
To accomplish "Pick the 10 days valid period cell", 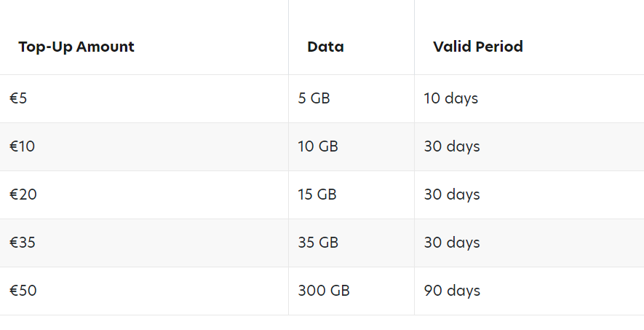I will click(x=451, y=98).
